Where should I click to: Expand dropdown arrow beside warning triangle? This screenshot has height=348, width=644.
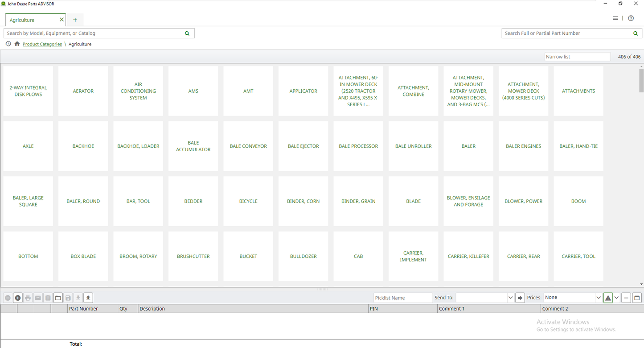pos(617,298)
